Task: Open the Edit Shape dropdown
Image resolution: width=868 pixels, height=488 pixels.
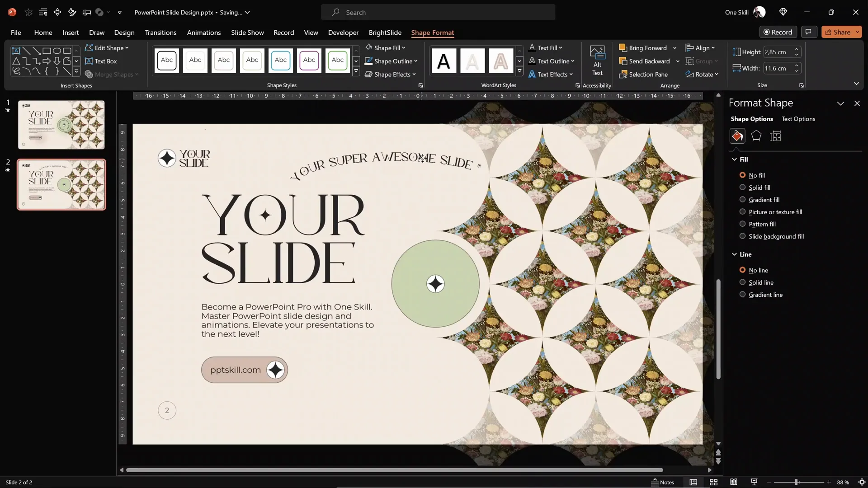Action: point(107,48)
